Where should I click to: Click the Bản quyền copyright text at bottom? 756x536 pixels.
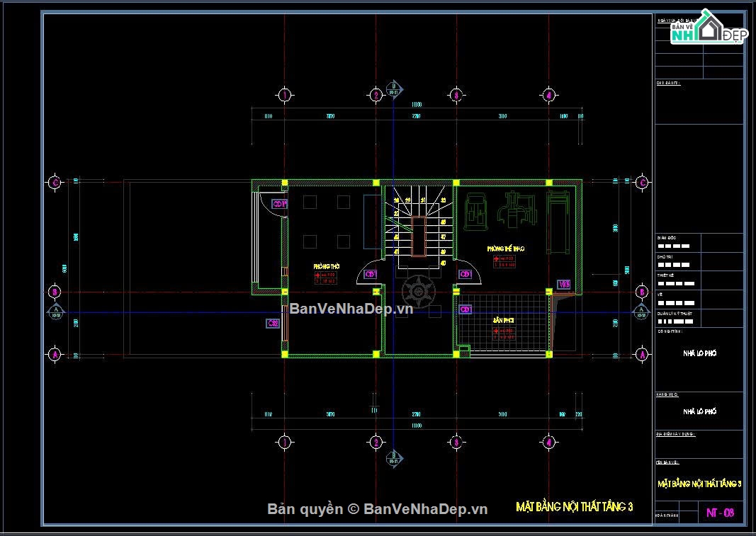click(x=377, y=509)
